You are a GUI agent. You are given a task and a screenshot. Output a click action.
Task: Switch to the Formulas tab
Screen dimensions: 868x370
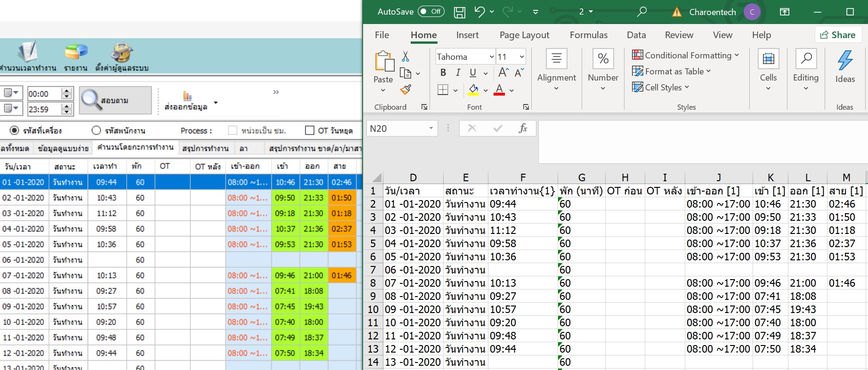tap(589, 35)
